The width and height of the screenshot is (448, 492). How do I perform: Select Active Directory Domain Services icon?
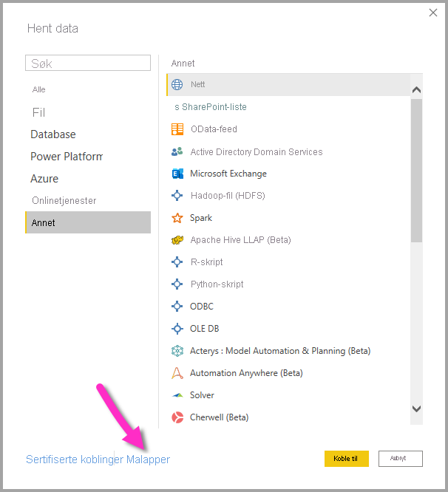(x=177, y=152)
